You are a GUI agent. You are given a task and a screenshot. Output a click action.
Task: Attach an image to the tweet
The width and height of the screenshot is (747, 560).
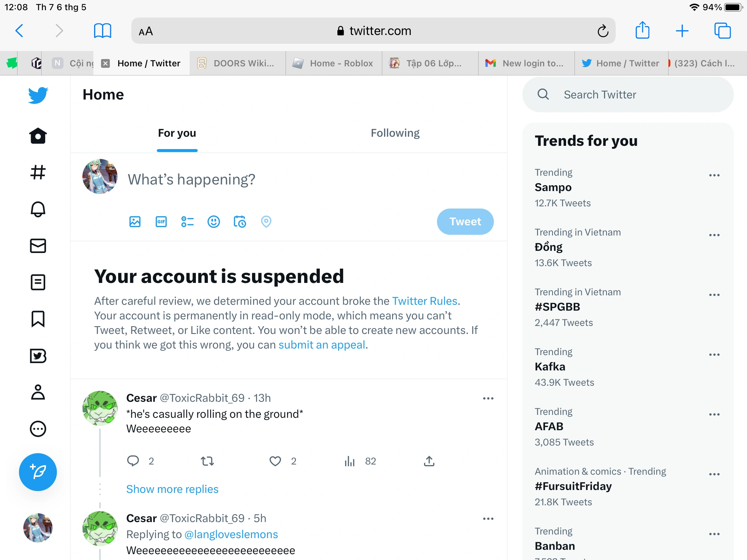pos(135,222)
